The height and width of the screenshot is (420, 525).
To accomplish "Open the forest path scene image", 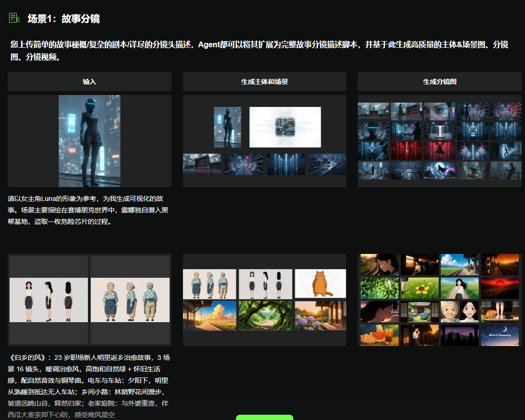I will (x=265, y=315).
